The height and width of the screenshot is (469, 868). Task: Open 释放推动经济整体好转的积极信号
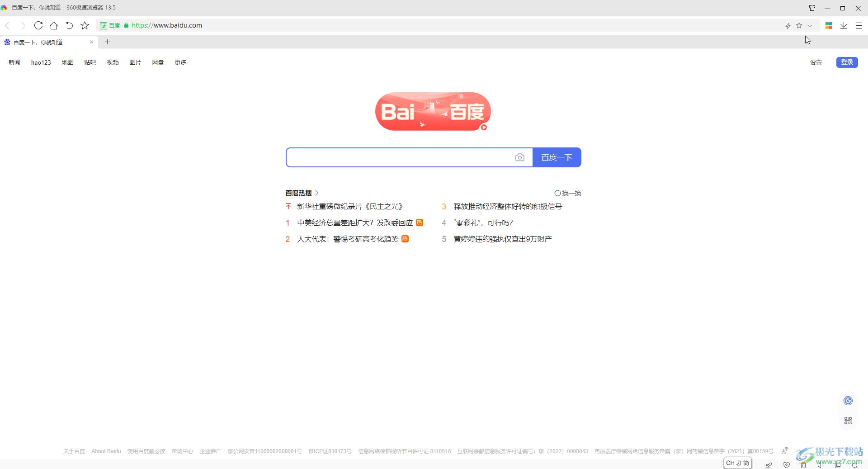508,206
